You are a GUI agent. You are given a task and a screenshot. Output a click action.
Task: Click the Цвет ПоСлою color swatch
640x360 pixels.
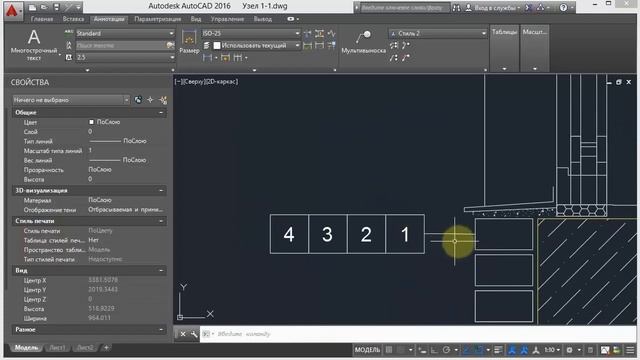pyautogui.click(x=91, y=122)
